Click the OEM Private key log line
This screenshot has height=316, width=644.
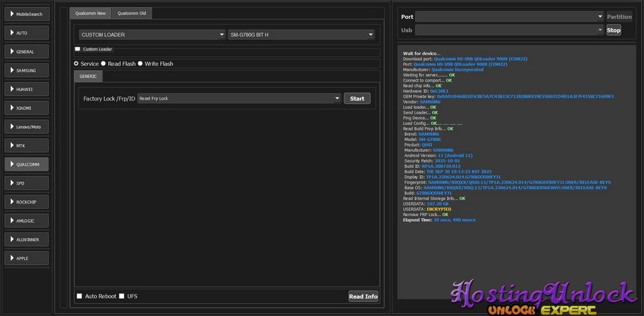[x=509, y=97]
